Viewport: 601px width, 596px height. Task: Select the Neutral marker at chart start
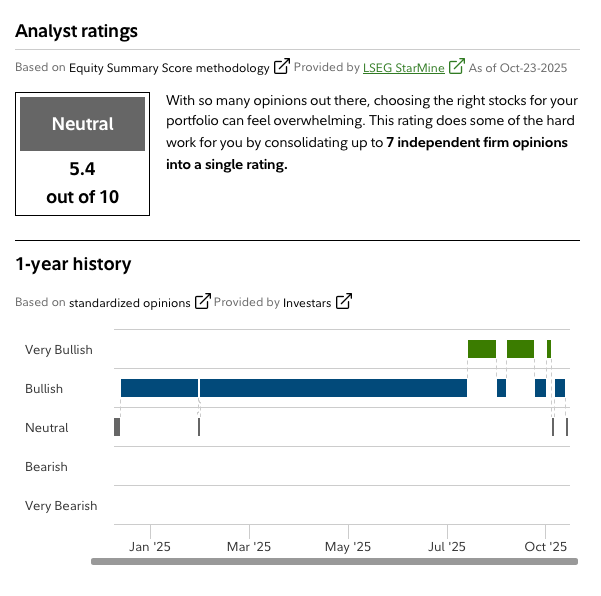(117, 427)
